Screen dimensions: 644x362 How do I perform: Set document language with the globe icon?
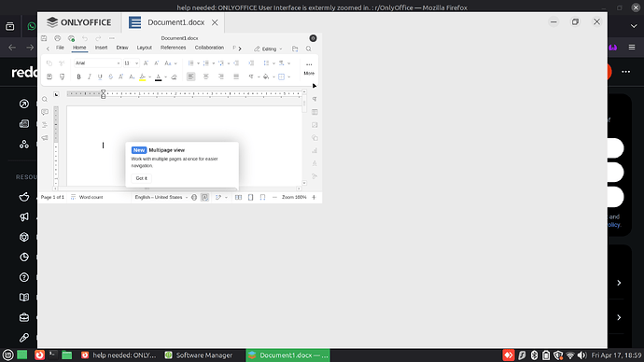click(194, 198)
